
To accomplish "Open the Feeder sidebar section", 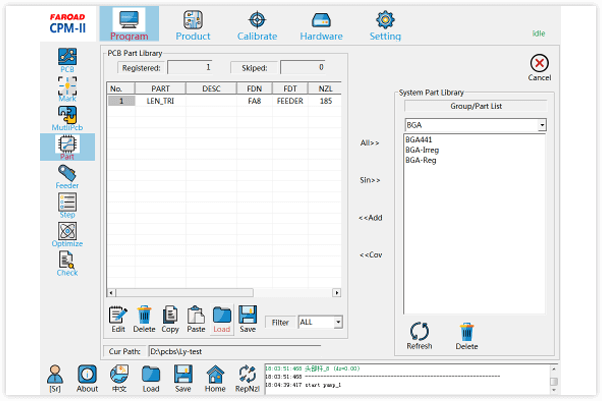I will click(x=67, y=177).
